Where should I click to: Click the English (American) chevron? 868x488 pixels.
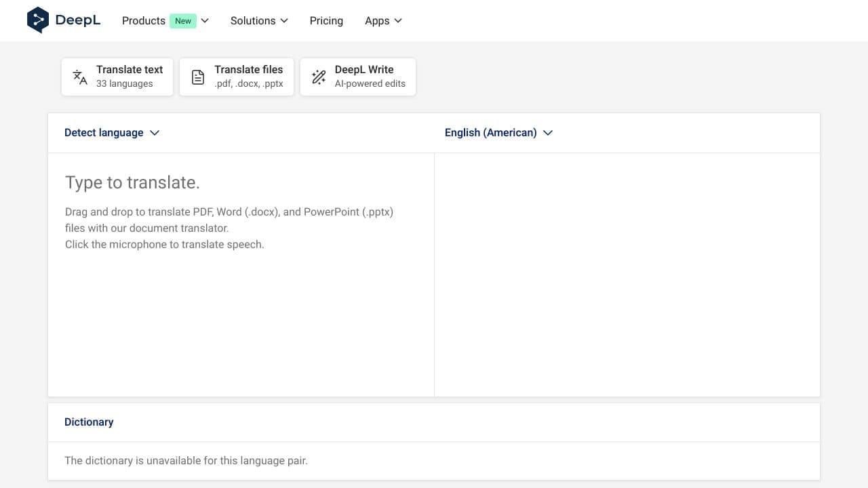[548, 133]
